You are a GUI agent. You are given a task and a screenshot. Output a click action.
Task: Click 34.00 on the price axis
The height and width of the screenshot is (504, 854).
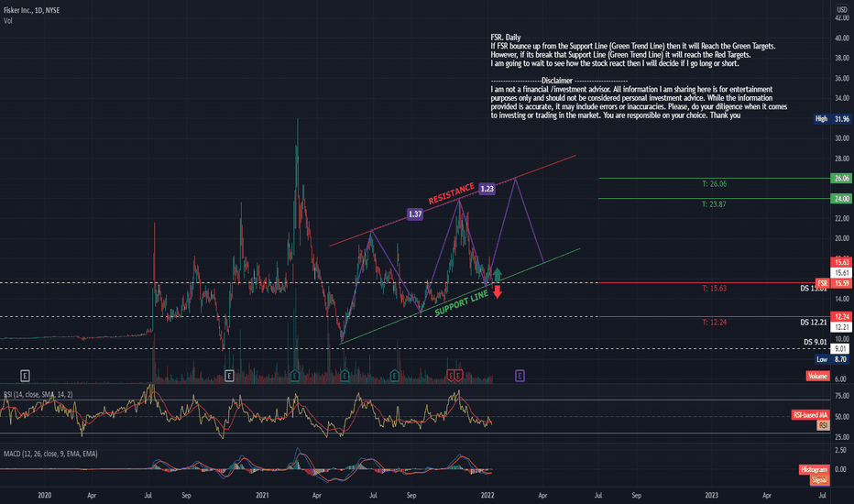[841, 98]
